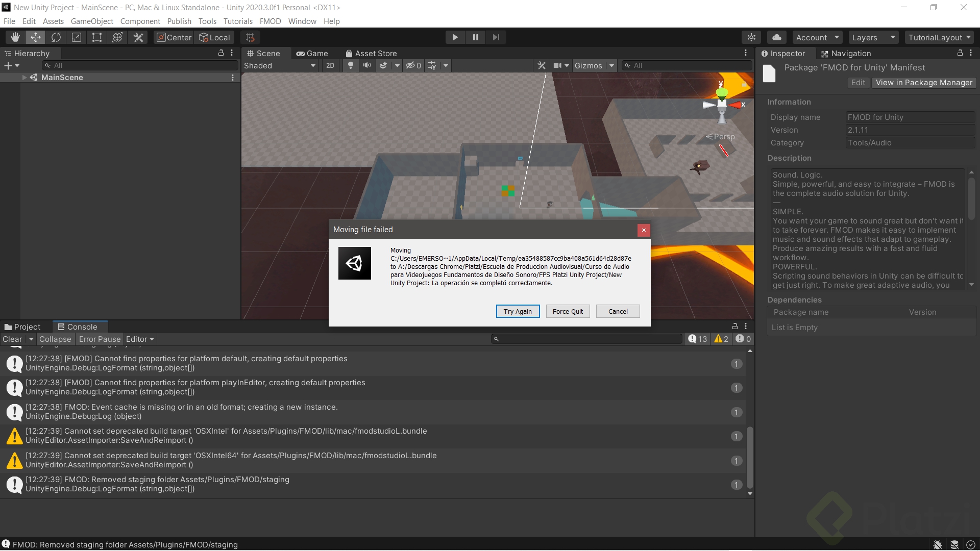The image size is (980, 551).
Task: Open scene camera settings icon
Action: 561,65
